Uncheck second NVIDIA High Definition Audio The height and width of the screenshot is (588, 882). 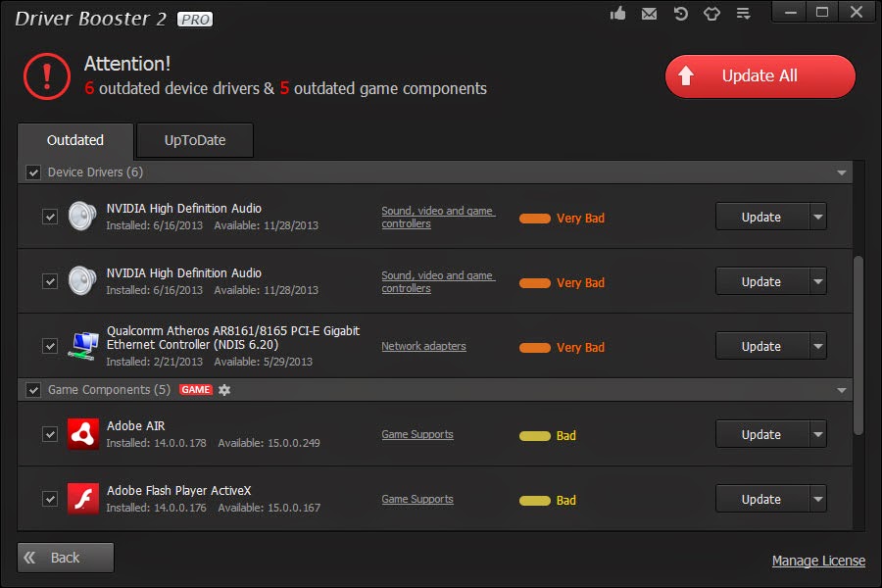click(x=50, y=281)
